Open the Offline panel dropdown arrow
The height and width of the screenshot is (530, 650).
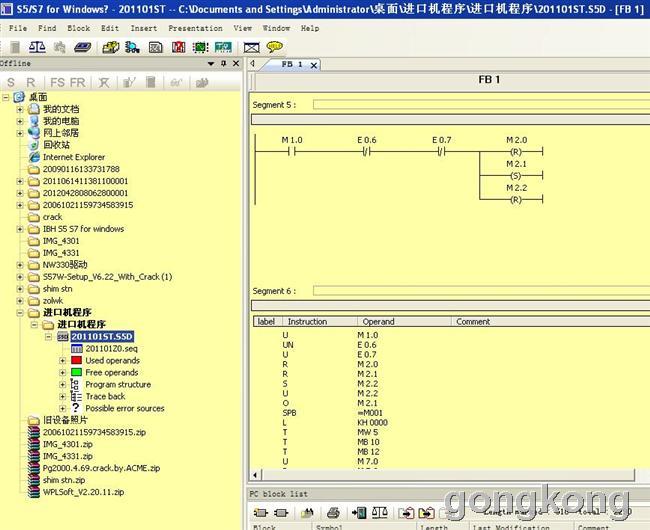211,64
